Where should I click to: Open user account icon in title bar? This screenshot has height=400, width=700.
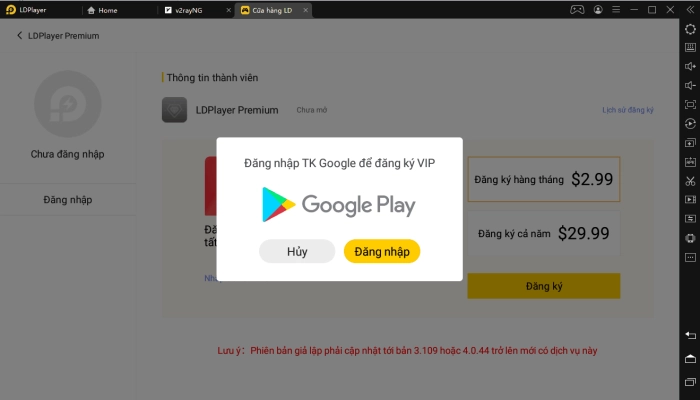coord(598,9)
